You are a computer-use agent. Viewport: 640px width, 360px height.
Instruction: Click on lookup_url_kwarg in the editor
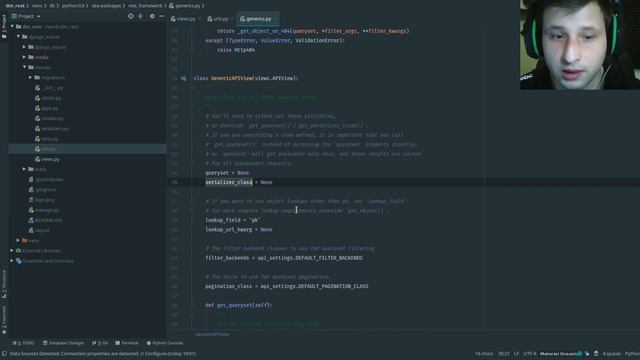click(229, 230)
